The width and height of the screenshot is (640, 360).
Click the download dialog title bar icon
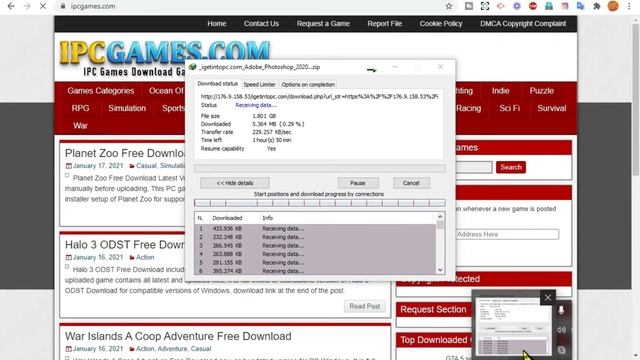point(192,67)
